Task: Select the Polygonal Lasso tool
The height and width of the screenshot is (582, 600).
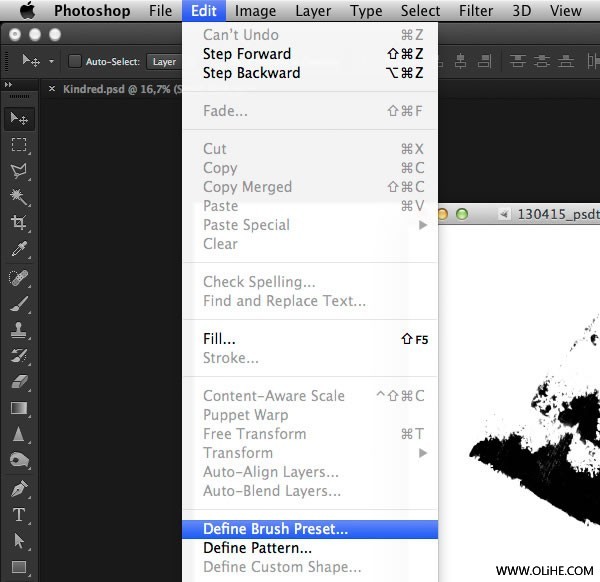Action: (19, 171)
